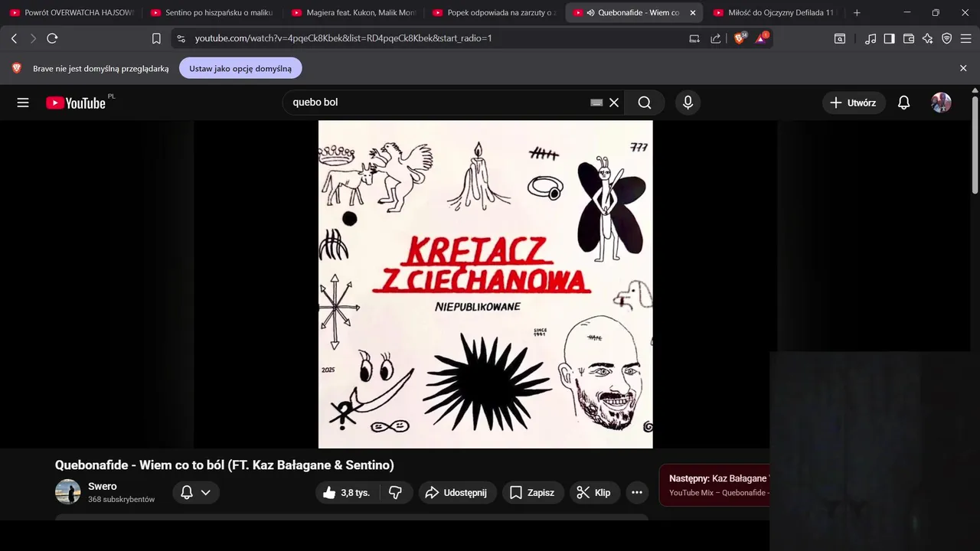Image resolution: width=980 pixels, height=551 pixels.
Task: Click the video player cover art
Action: click(485, 284)
